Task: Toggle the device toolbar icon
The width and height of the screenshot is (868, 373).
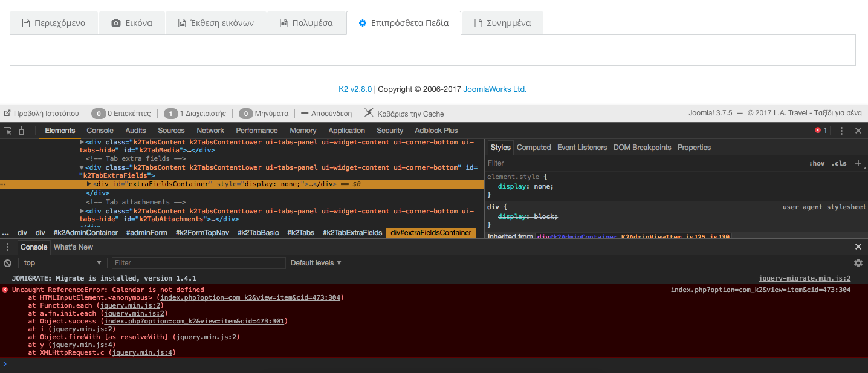Action: (24, 131)
